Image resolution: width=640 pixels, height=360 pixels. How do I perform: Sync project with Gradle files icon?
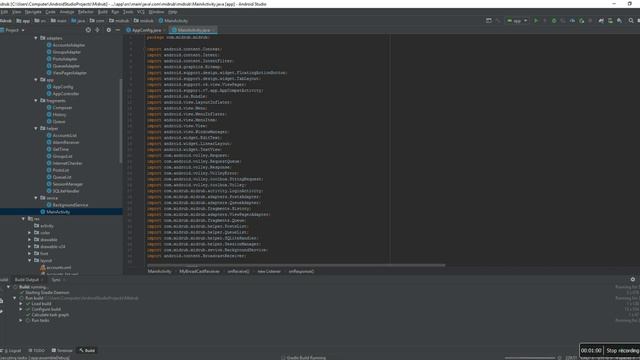[601, 20]
